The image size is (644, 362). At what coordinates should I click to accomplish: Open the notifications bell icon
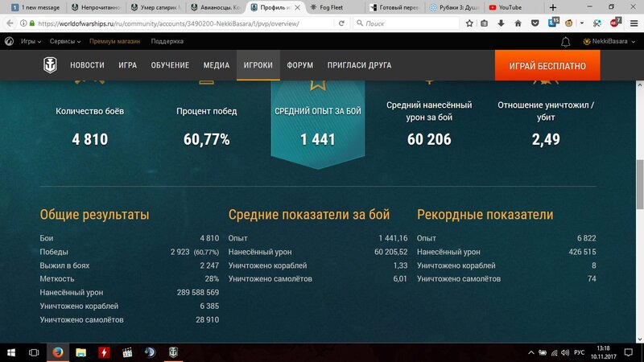pos(566,42)
